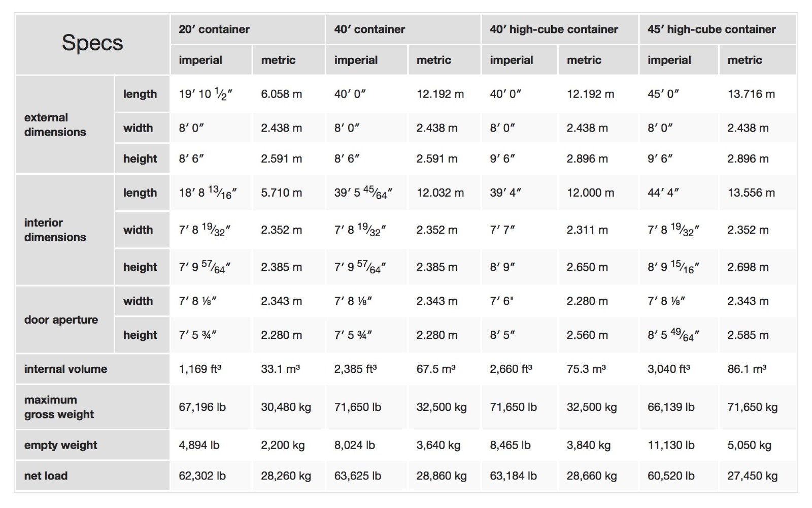Screen dimensions: 812x508
Task: Click the 40′ high-cube container header
Action: point(554,29)
